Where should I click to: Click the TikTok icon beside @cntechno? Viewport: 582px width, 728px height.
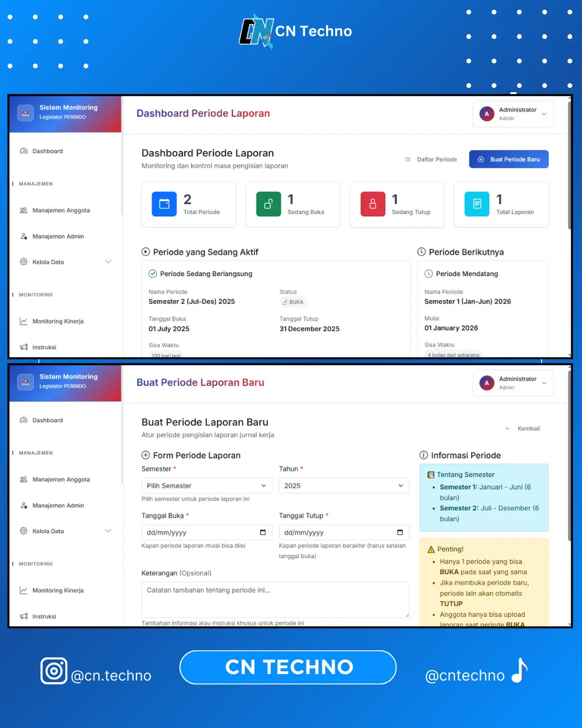[519, 671]
